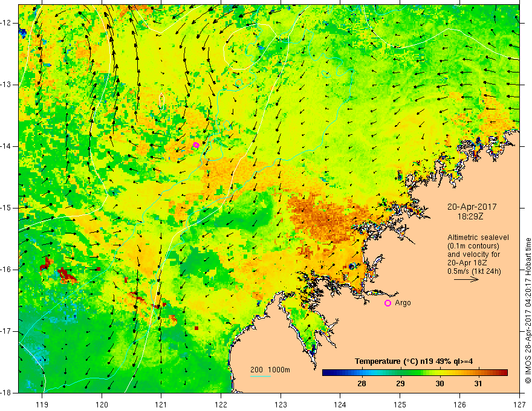
Task: Click the 'Temperature (°C) n19 49% ql>=4' title
Action: (414, 361)
